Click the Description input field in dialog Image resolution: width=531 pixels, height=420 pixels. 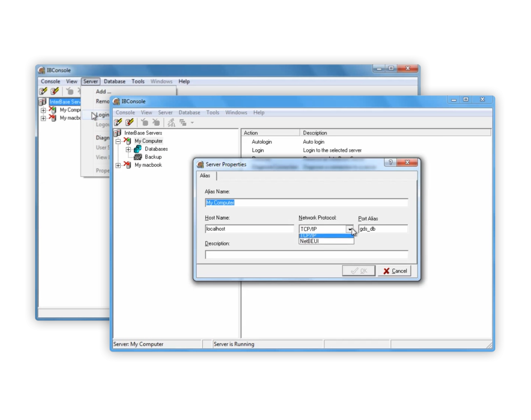(x=307, y=255)
